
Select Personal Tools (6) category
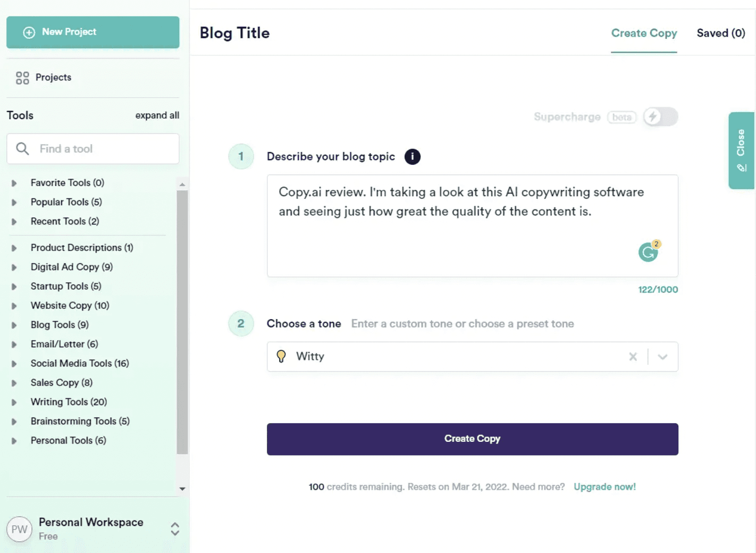click(x=68, y=440)
